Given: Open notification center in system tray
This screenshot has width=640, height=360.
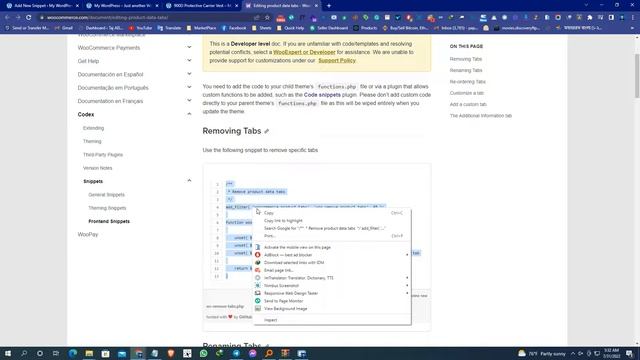Looking at the screenshot, I should tap(629, 353).
